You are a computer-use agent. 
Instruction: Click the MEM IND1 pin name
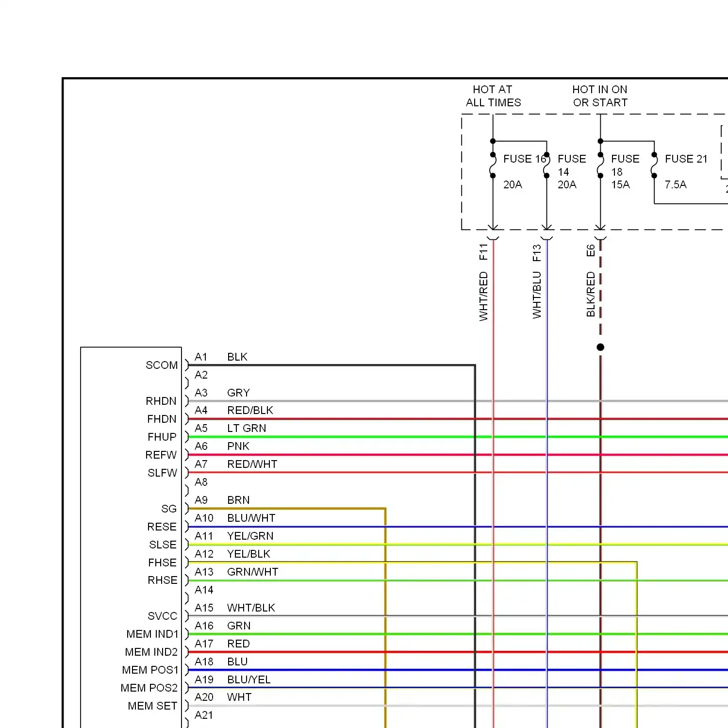point(152,634)
